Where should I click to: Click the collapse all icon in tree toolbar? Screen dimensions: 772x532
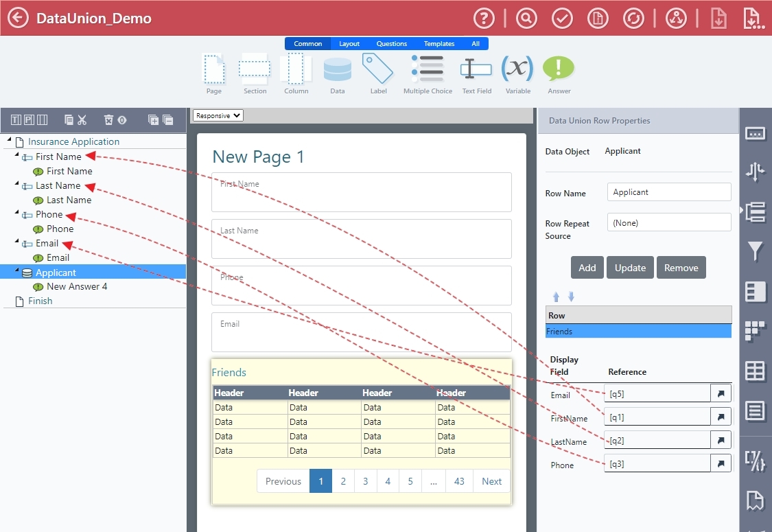168,119
